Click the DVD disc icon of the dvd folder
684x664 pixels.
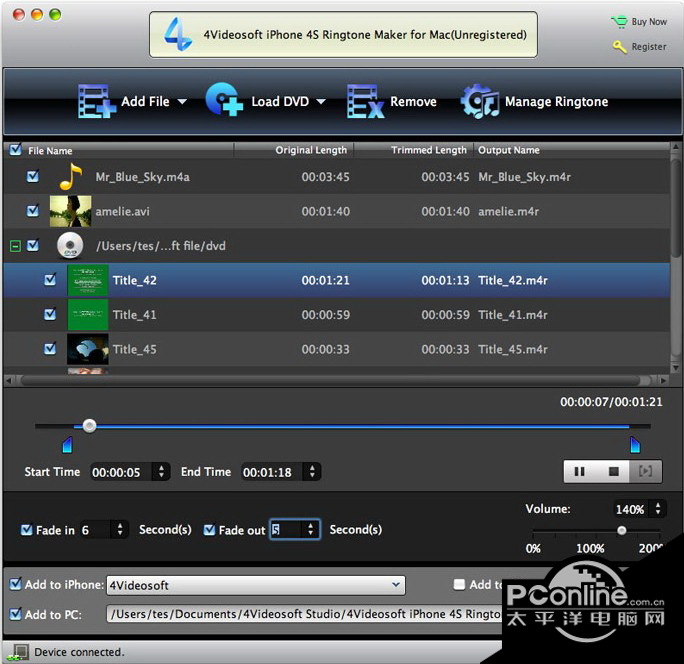pyautogui.click(x=70, y=246)
